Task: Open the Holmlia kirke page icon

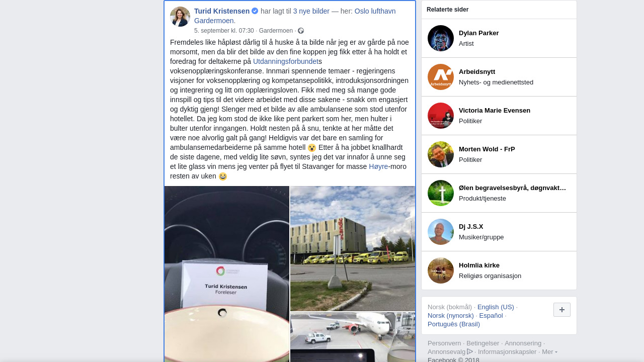Action: click(441, 270)
